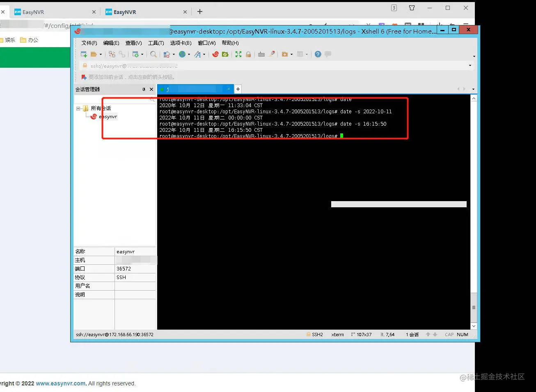Open the address bar dropdown arrow
The image size is (536, 392).
[470, 66]
